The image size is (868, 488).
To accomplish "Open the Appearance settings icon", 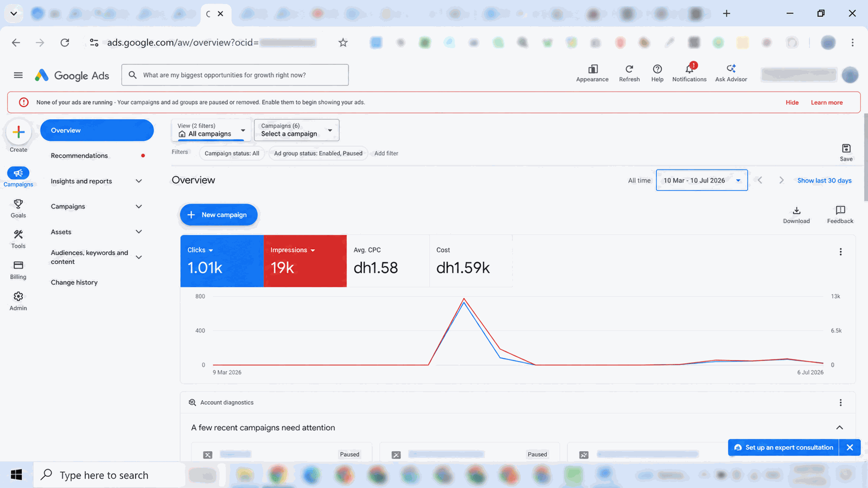I will click(592, 73).
